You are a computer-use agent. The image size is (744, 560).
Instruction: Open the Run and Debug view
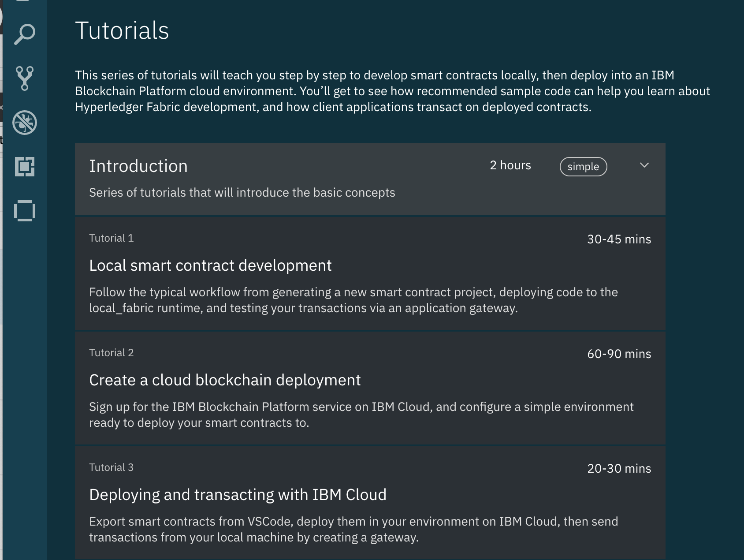25,122
